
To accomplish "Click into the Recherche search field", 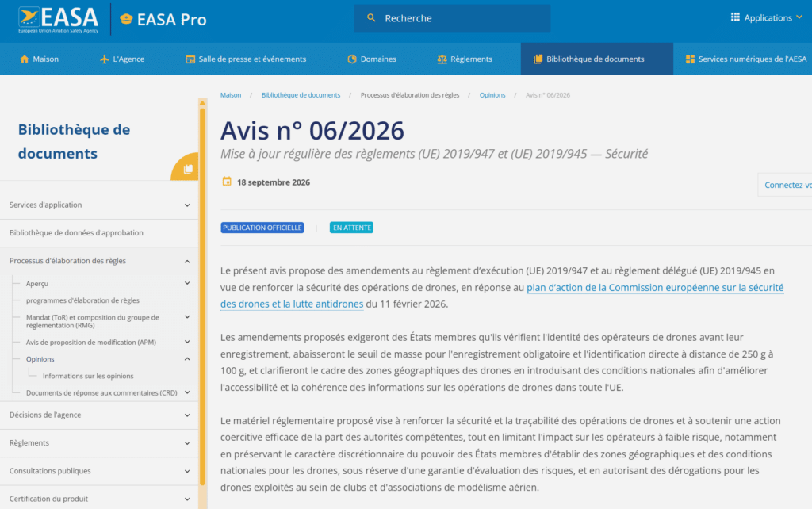I will click(452, 18).
